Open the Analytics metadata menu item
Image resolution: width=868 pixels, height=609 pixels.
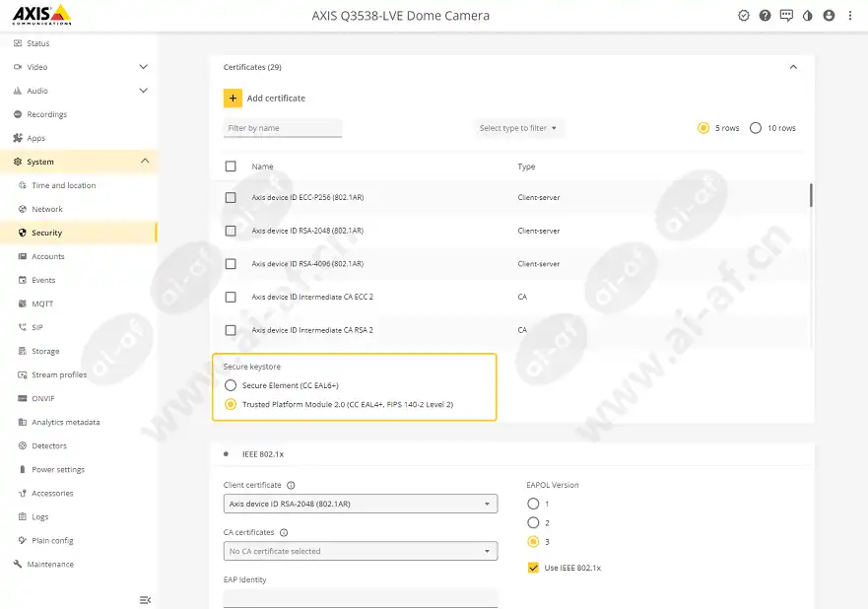point(66,422)
